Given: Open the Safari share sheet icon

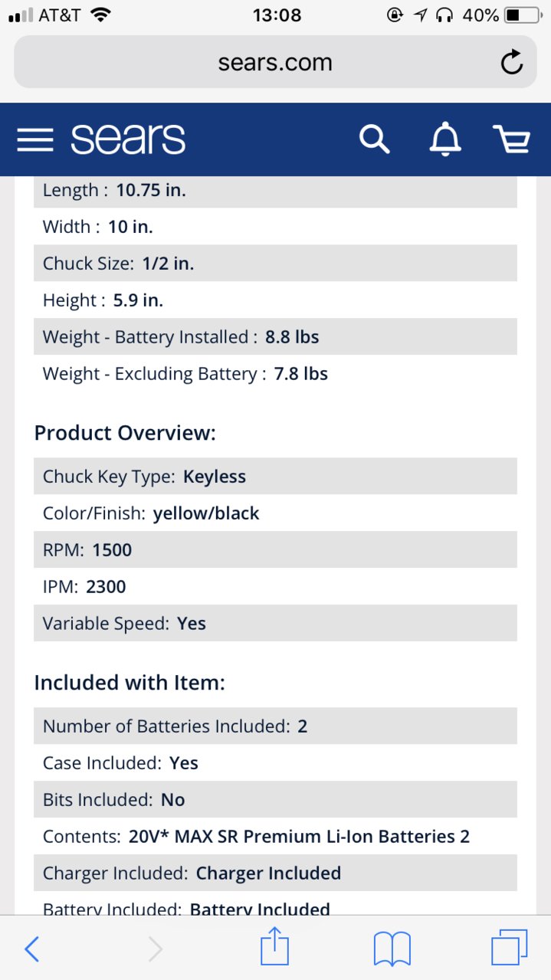Looking at the screenshot, I should coord(274,946).
